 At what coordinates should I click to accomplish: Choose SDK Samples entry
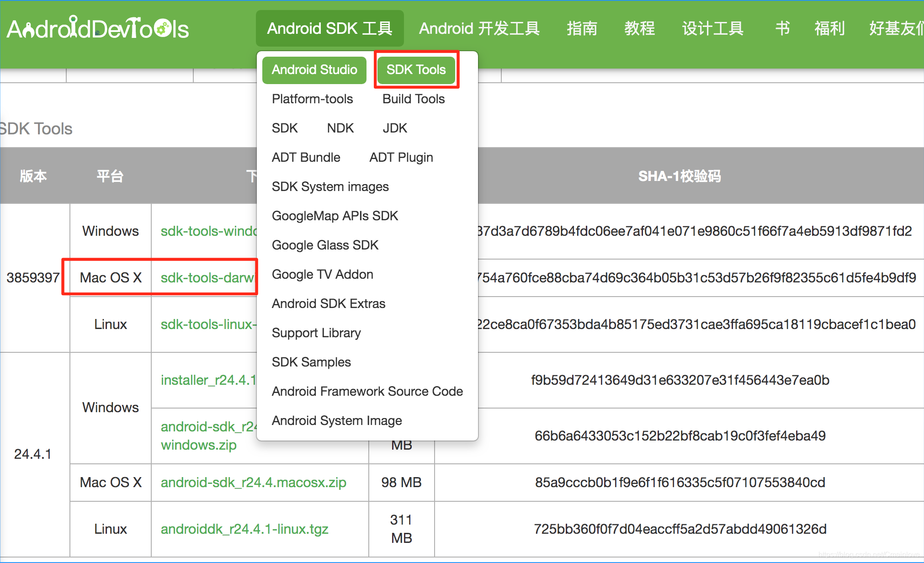(x=311, y=362)
